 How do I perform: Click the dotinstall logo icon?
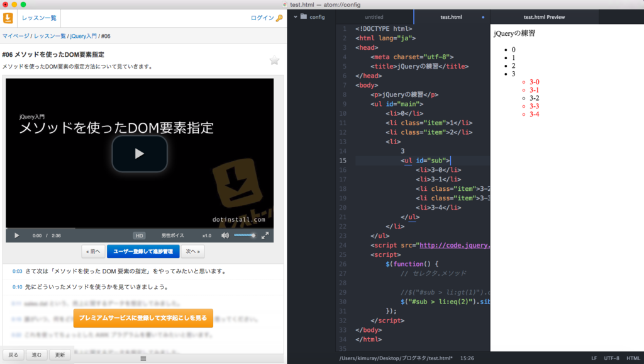pyautogui.click(x=8, y=18)
